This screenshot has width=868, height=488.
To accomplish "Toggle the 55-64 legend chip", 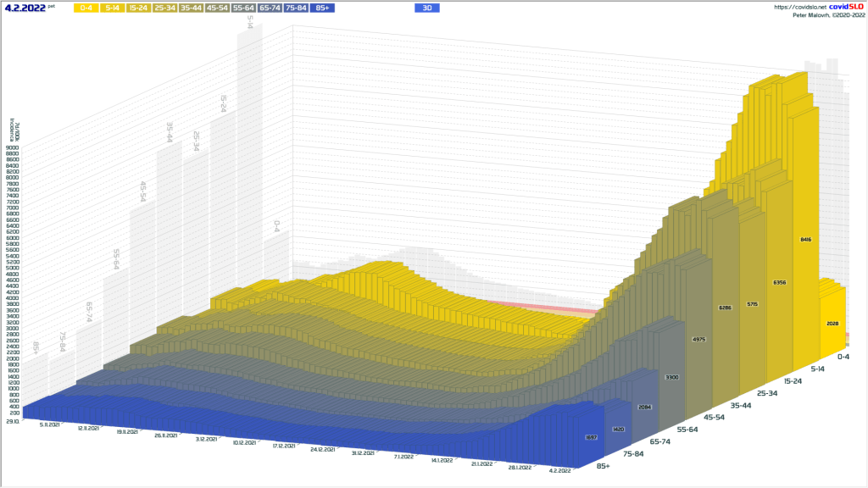I will [244, 8].
